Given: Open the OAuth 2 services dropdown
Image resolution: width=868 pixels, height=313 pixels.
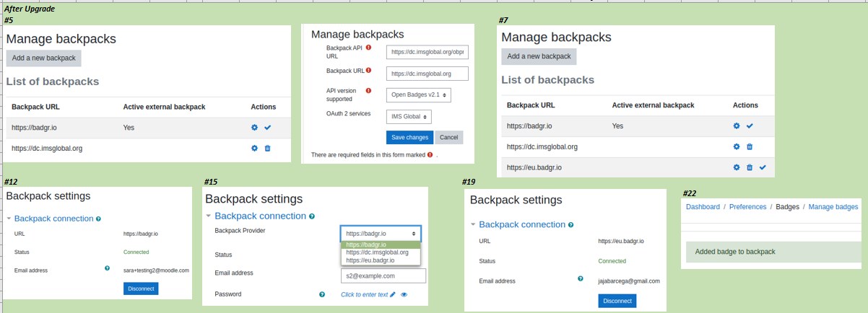Looking at the screenshot, I should [409, 116].
